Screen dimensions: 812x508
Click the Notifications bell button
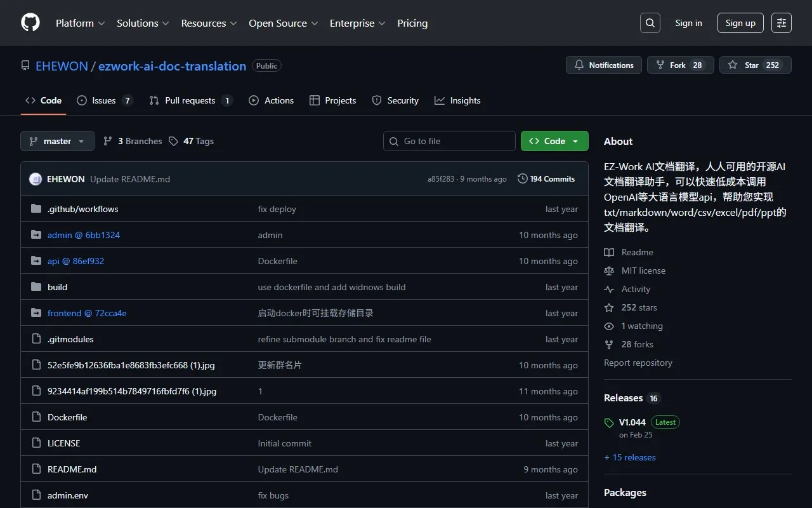(x=604, y=65)
